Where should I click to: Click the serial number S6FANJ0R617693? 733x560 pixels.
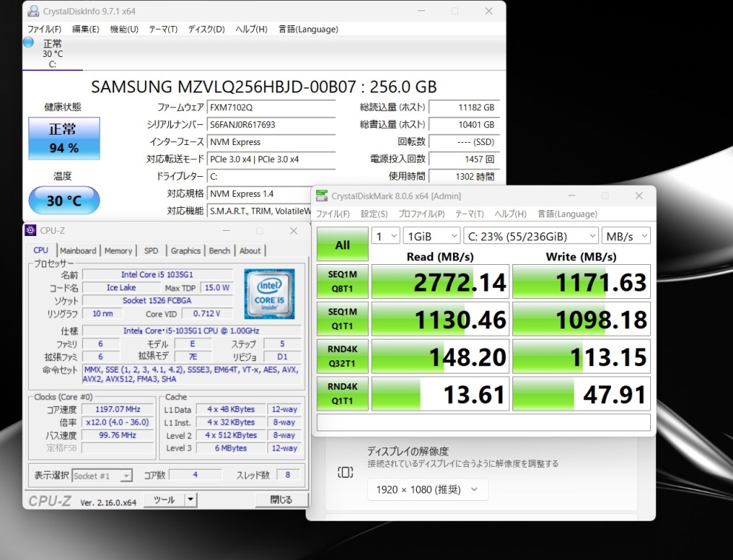[271, 125]
